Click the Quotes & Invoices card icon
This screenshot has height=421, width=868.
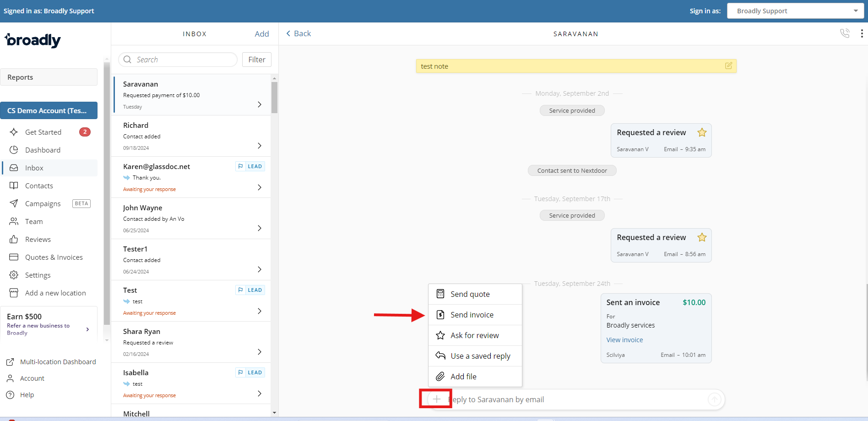14,257
